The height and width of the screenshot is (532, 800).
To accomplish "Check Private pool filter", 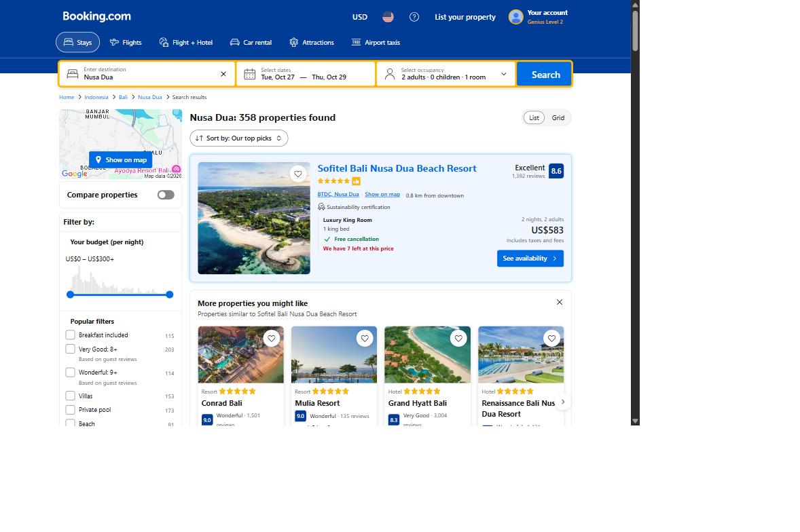I will click(71, 410).
